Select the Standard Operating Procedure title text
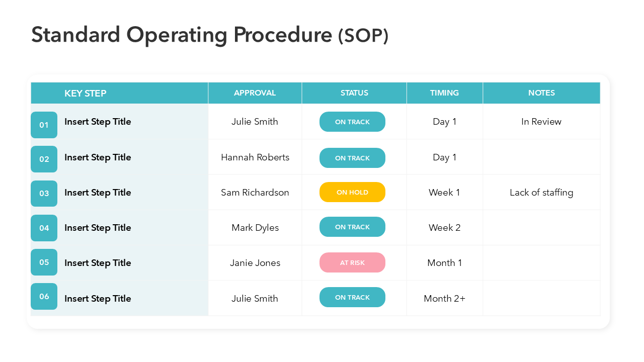This screenshot has width=644, height=362. 210,35
